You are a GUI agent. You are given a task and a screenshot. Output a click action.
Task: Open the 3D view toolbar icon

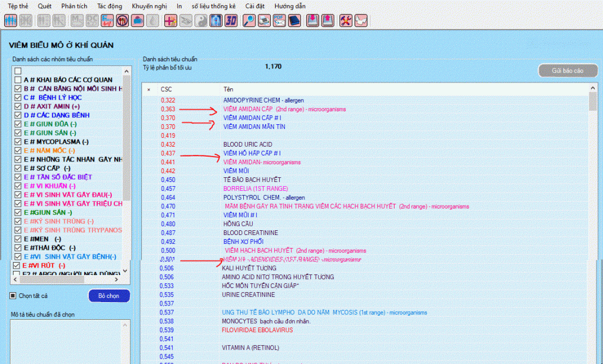pos(231,21)
